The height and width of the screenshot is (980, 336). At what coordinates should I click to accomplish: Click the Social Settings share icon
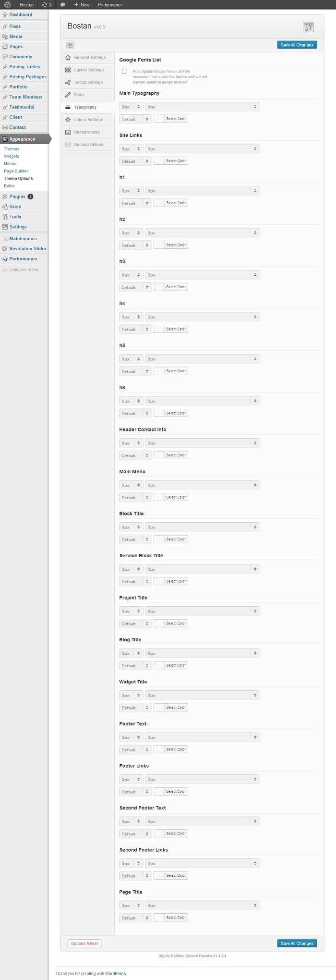tap(68, 83)
